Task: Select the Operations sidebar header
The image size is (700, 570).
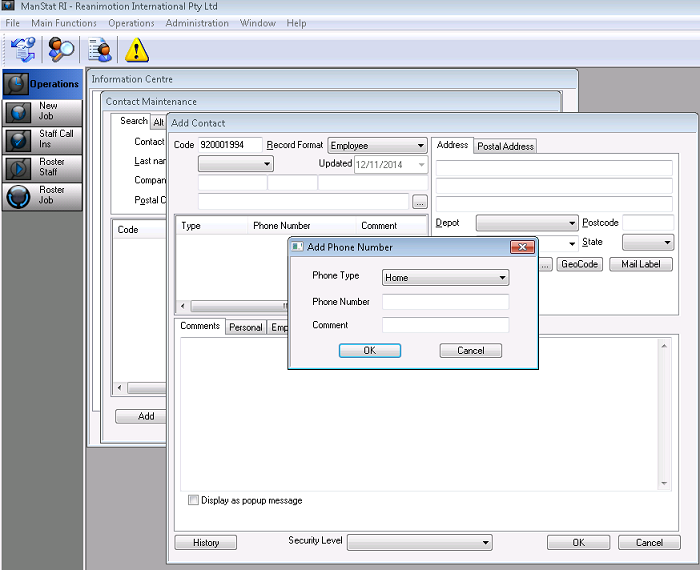Action: pos(42,84)
